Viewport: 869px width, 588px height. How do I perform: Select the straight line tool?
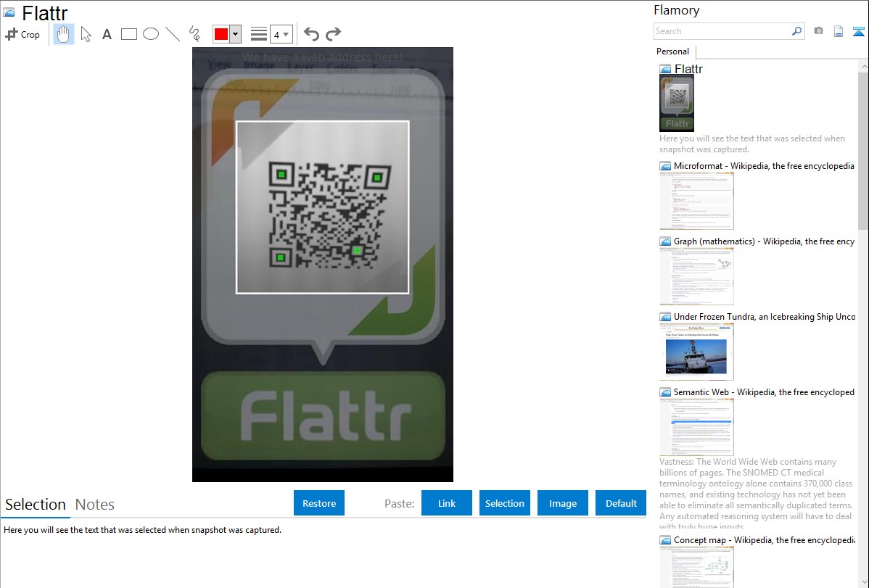pos(173,34)
